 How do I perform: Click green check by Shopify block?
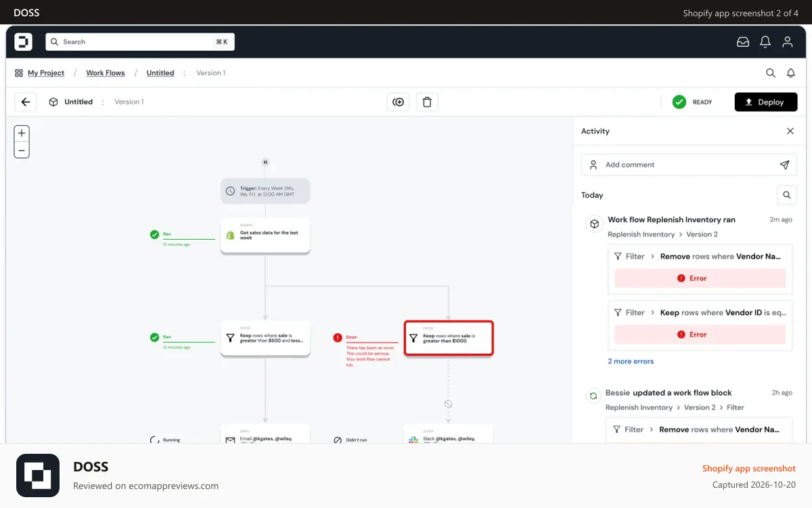pos(154,235)
